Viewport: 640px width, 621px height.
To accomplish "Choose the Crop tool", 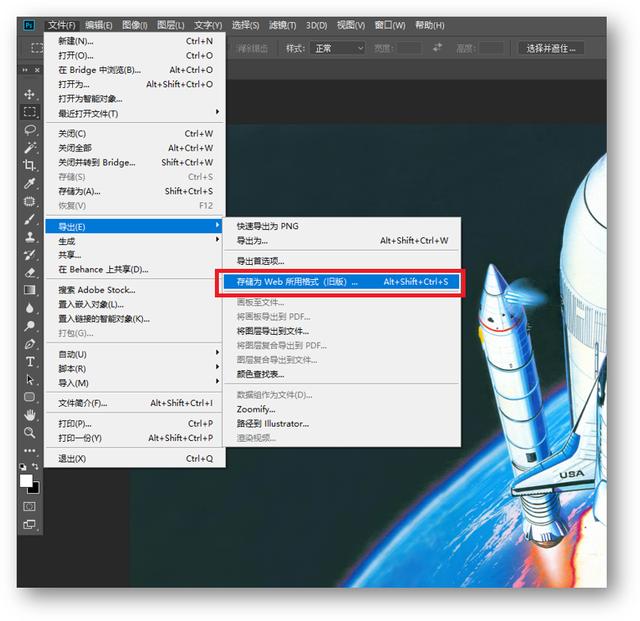I will [30, 166].
